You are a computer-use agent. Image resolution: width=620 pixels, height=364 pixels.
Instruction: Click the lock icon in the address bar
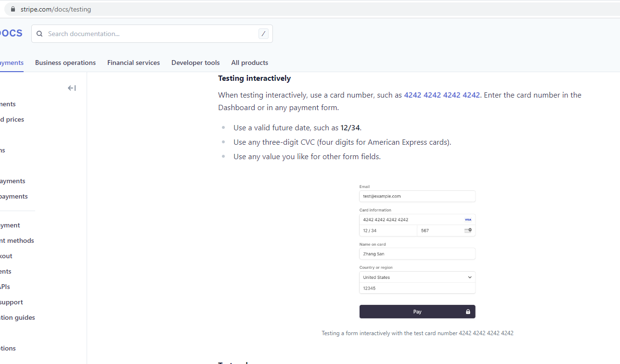click(13, 9)
